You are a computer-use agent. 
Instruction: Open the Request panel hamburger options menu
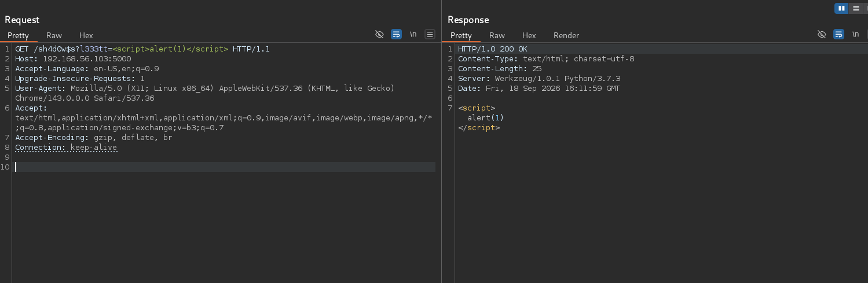(x=430, y=35)
